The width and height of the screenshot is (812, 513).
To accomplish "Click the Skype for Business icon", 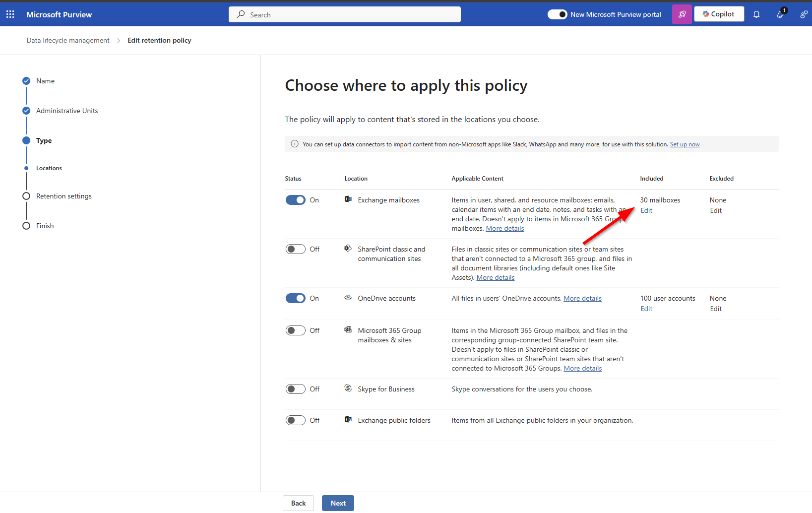I will tap(348, 388).
